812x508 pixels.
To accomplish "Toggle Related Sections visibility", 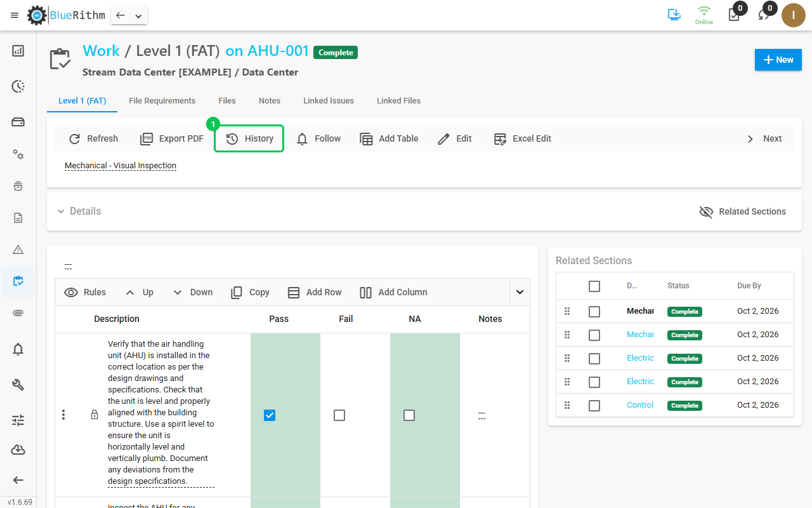I will (x=743, y=211).
